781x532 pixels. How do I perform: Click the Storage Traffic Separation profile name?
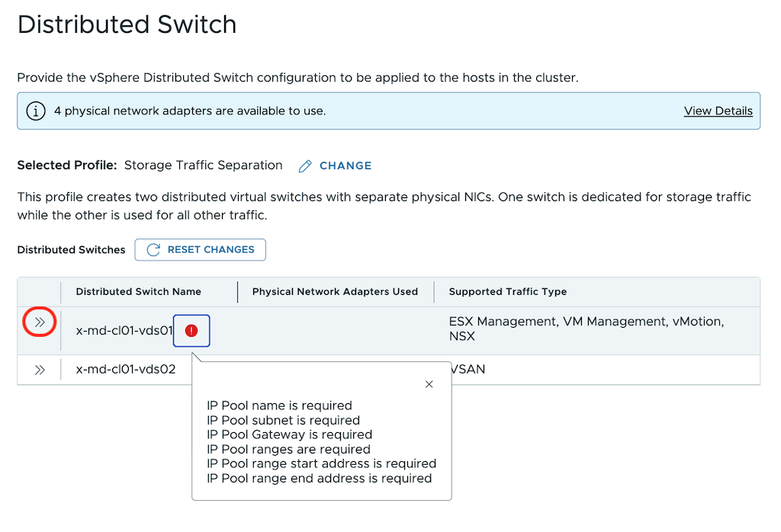point(203,165)
